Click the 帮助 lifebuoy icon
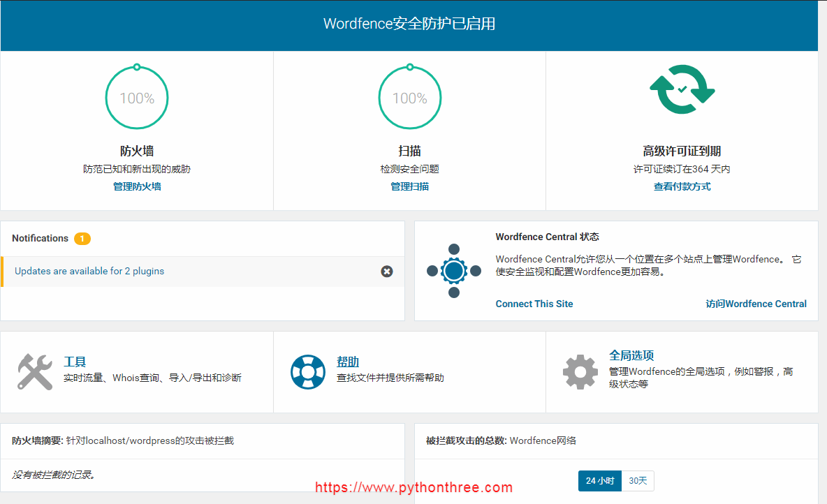The height and width of the screenshot is (504, 827). [308, 371]
